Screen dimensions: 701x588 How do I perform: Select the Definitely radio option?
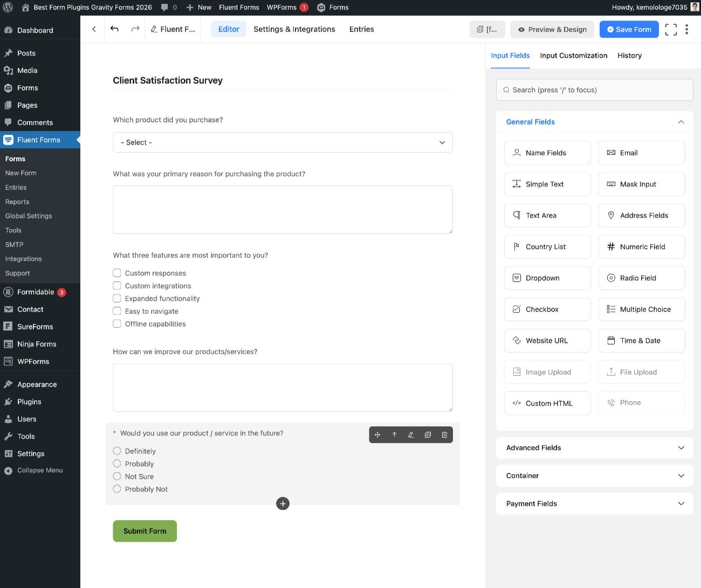[117, 451]
